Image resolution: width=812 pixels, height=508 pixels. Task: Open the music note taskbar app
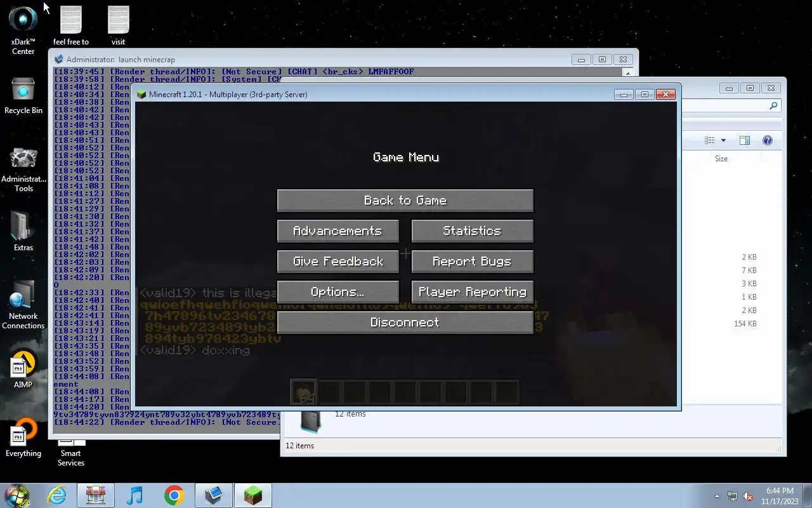click(x=134, y=495)
